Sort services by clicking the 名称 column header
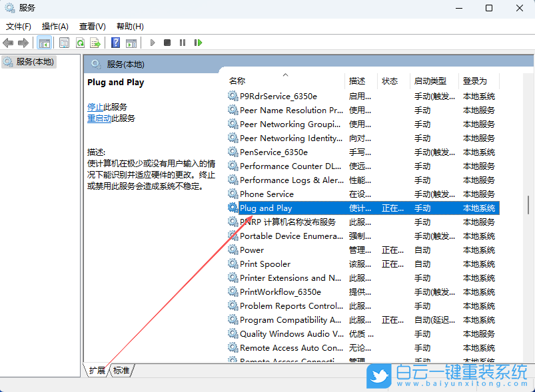535x392 pixels. click(x=236, y=81)
